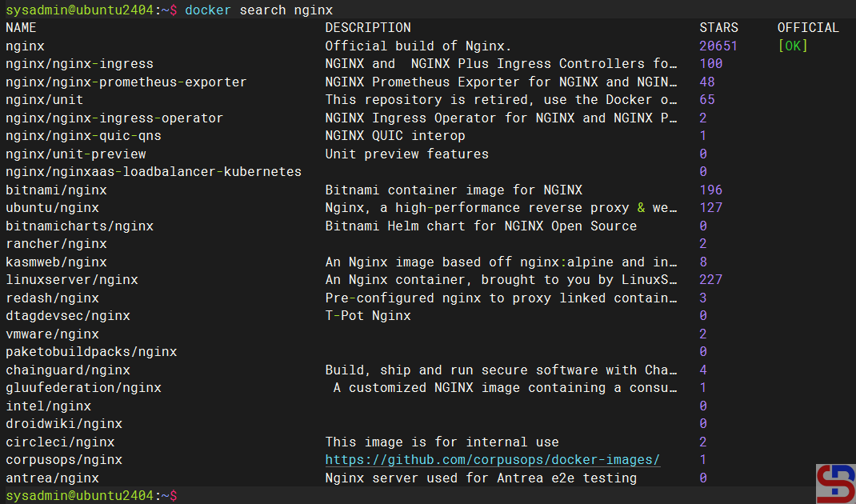Select the nginx/nginxaas-loadbalancer-kubernetes entry
This screenshot has width=856, height=504.
tap(154, 172)
